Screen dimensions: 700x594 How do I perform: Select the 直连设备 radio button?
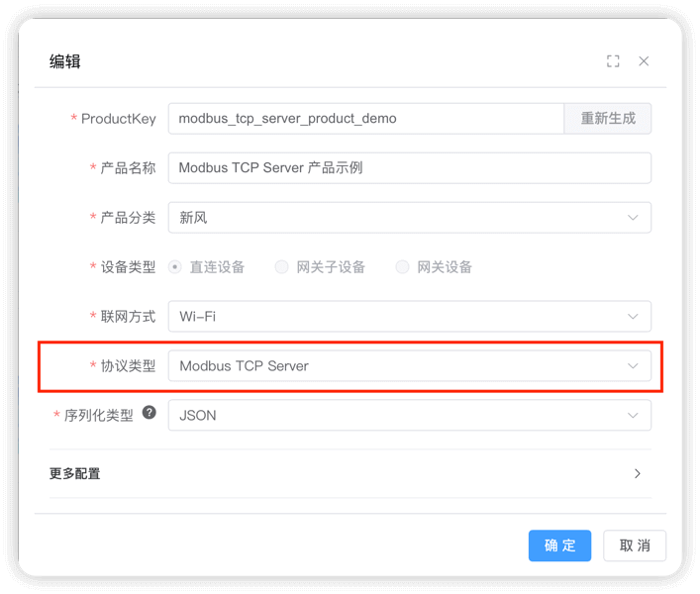175,267
